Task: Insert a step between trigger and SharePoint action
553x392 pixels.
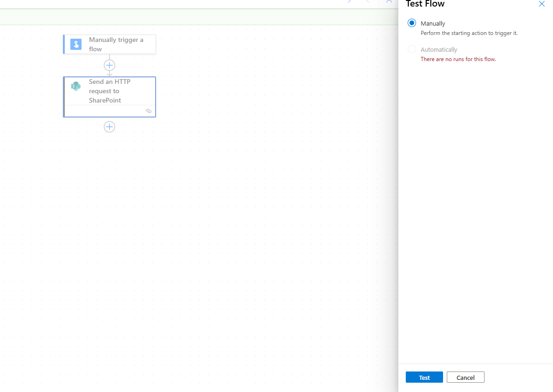Action: (x=109, y=65)
